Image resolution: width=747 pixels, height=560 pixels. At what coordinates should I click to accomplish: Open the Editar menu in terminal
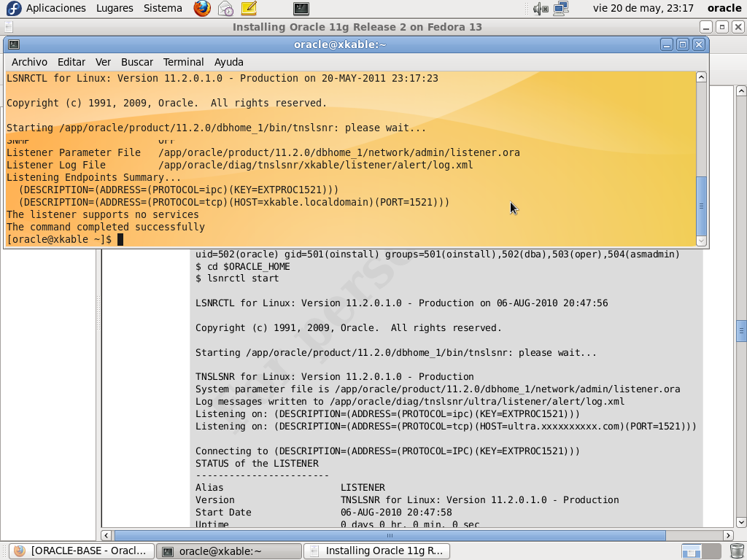71,62
